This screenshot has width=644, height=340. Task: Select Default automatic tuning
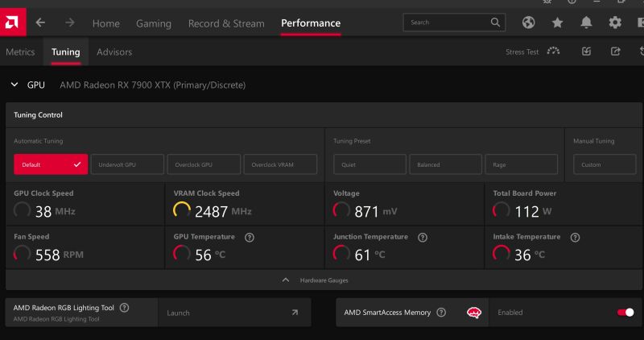[x=51, y=164]
